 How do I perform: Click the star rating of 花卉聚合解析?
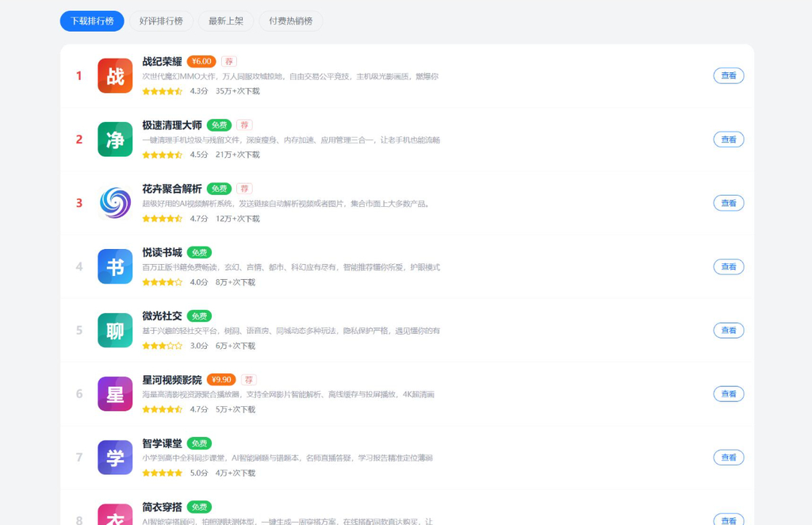tap(163, 219)
